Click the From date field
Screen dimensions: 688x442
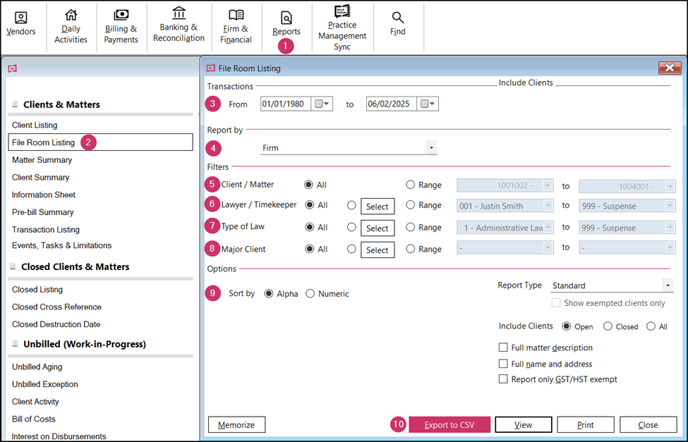coord(286,104)
